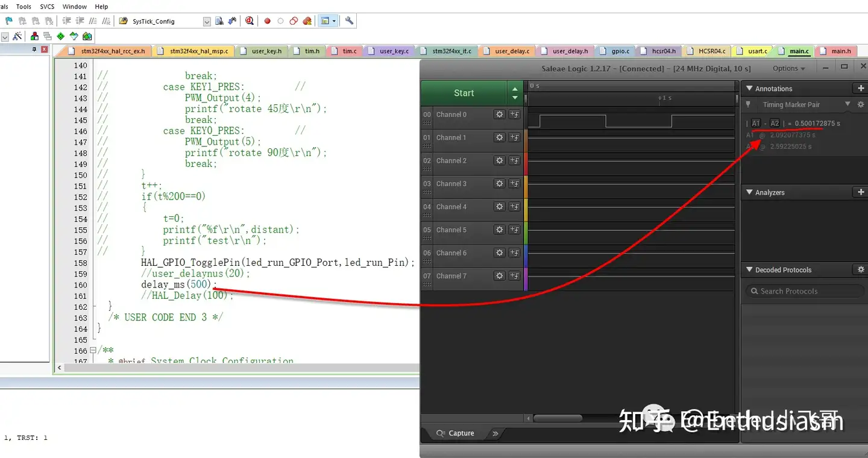Image resolution: width=868 pixels, height=458 pixels.
Task: Open Channel 3 settings gear
Action: tap(499, 184)
